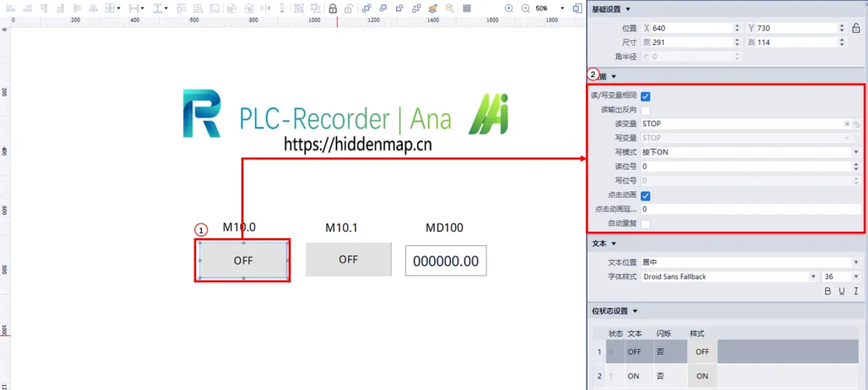Click the 点击动画延 delay field showing 0
This screenshot has width=868, height=390.
750,209
